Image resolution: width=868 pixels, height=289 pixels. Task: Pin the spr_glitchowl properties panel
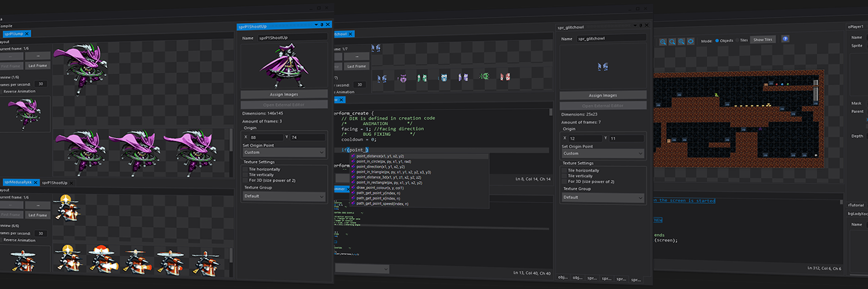pyautogui.click(x=641, y=25)
